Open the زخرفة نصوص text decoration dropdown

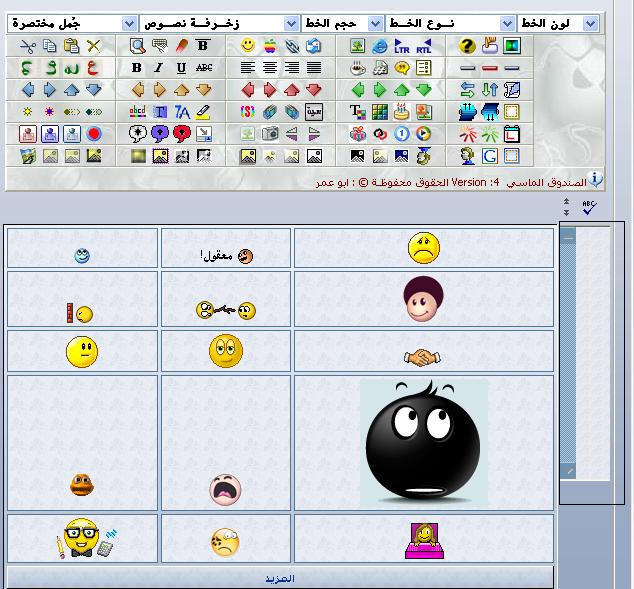(219, 22)
